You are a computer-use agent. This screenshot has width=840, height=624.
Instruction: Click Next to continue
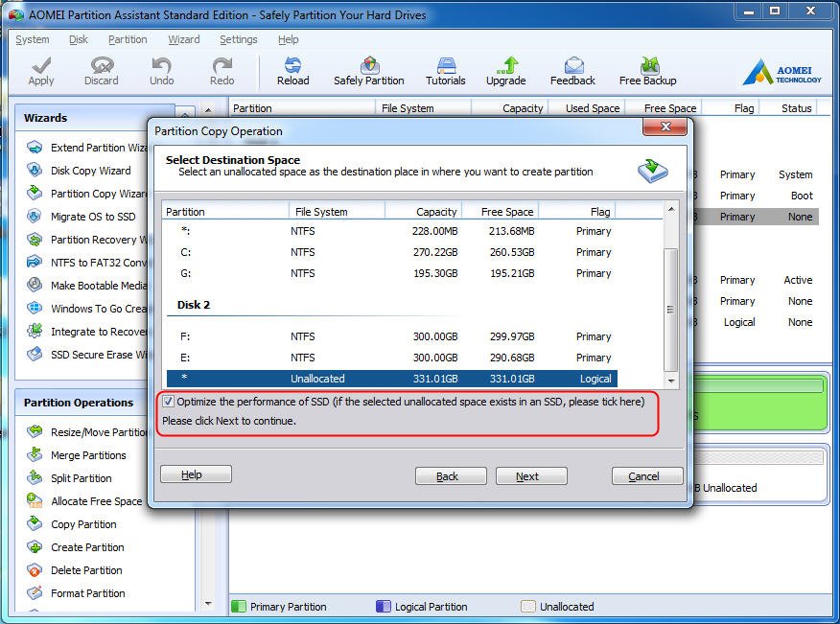pos(531,476)
